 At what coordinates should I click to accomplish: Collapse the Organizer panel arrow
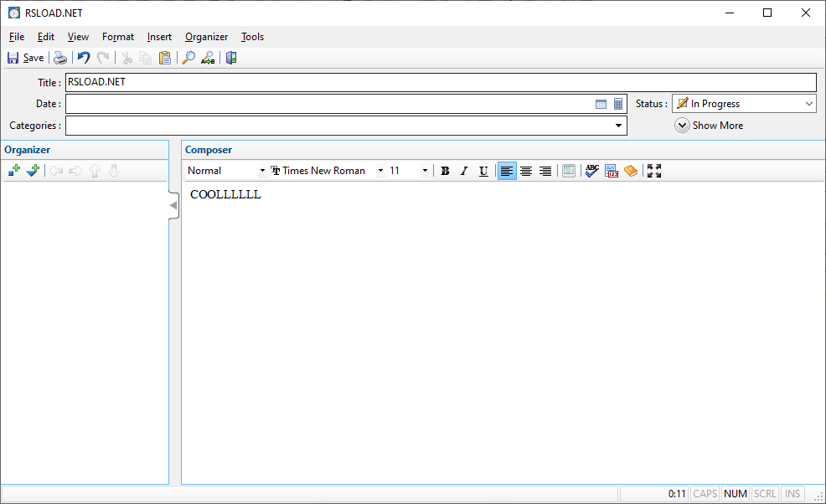[x=173, y=205]
